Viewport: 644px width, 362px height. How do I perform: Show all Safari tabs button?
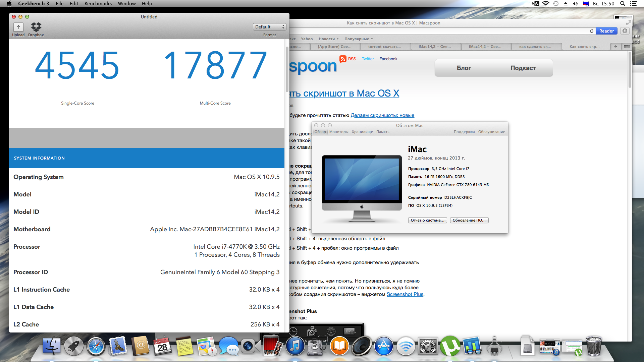click(x=627, y=47)
